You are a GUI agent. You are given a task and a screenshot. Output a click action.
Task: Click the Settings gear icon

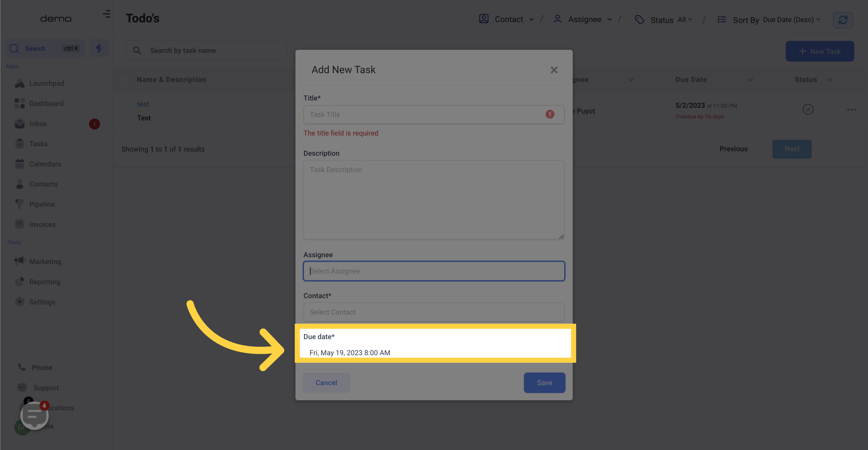20,302
